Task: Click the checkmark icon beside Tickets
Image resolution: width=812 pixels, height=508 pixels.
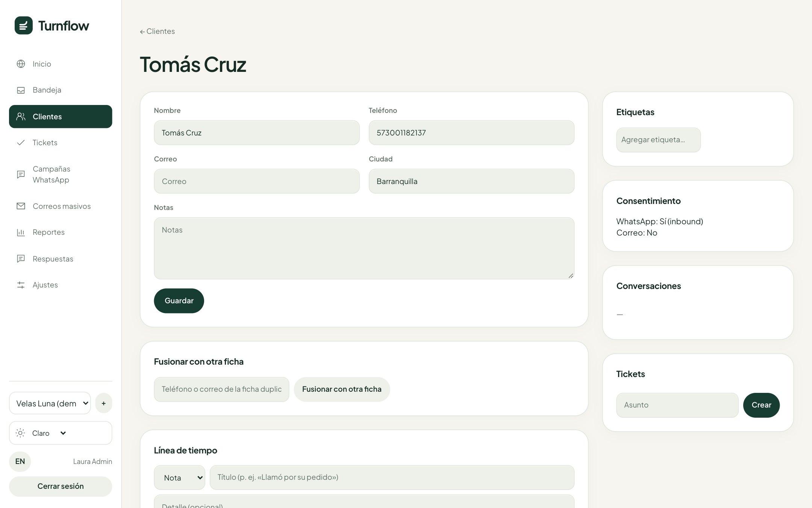Action: click(21, 143)
